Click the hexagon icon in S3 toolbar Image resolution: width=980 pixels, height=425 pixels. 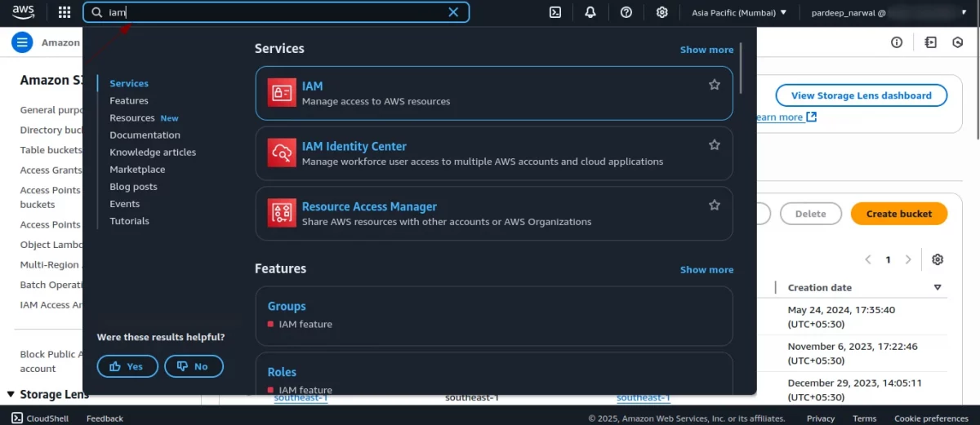tap(958, 42)
